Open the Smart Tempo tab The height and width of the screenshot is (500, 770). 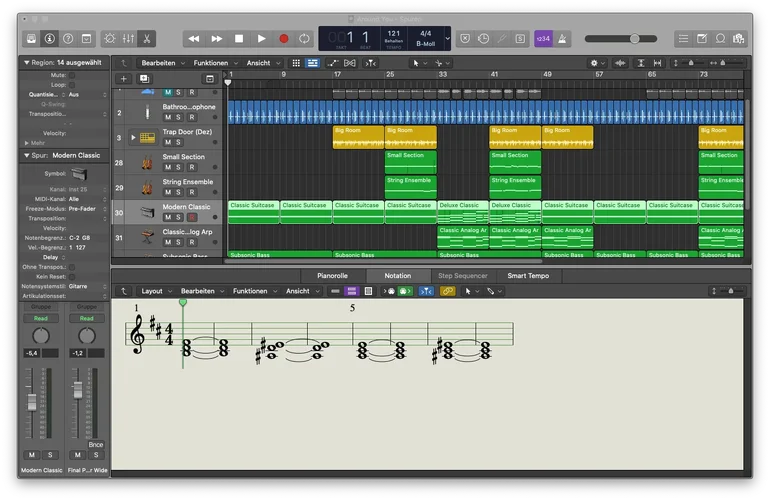click(528, 275)
